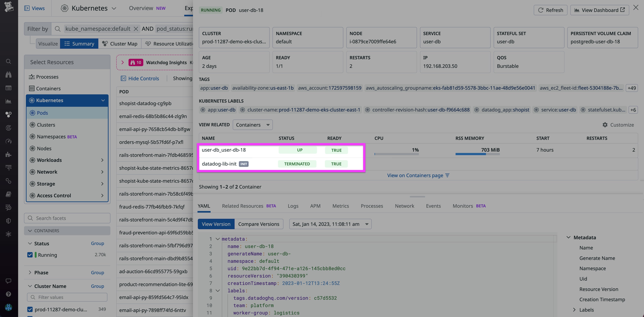The height and width of the screenshot is (317, 644).
Task: Uncheck the Running status filter
Action: pyautogui.click(x=30, y=255)
